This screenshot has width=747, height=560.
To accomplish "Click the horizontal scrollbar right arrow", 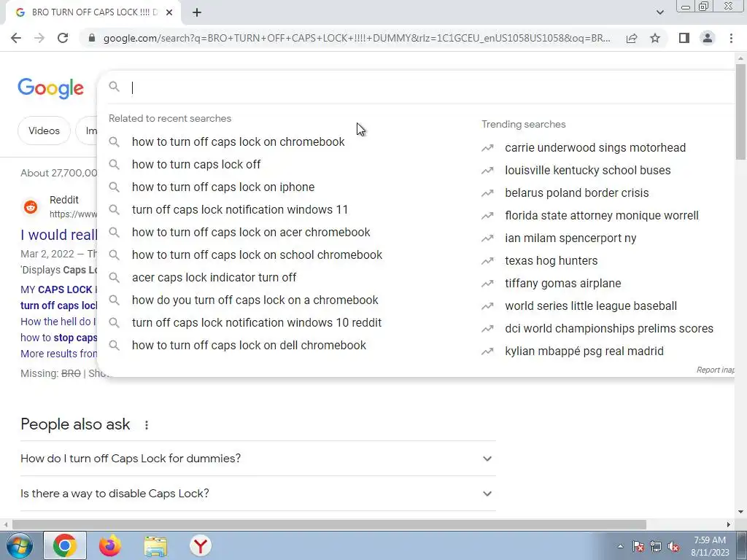I will pyautogui.click(x=729, y=525).
